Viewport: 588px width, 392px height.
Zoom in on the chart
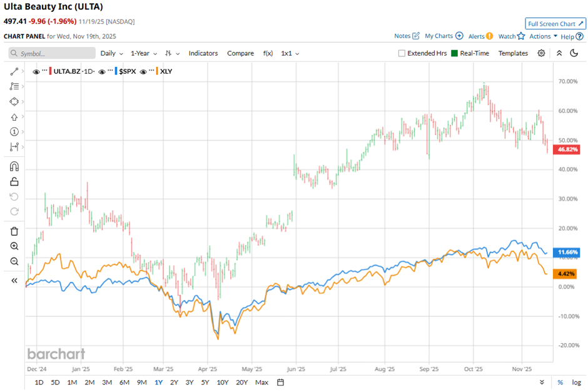(x=14, y=246)
